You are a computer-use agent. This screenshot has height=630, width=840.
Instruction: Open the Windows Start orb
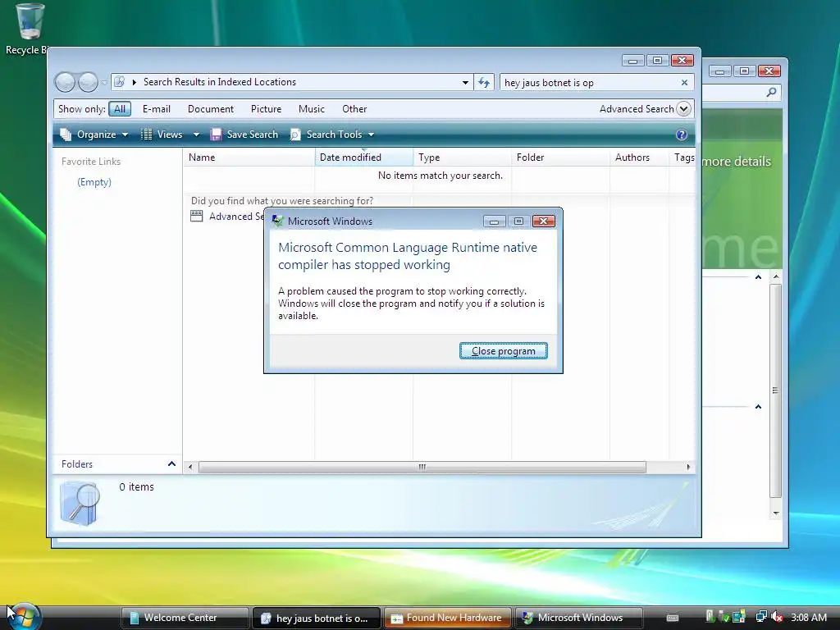[24, 616]
